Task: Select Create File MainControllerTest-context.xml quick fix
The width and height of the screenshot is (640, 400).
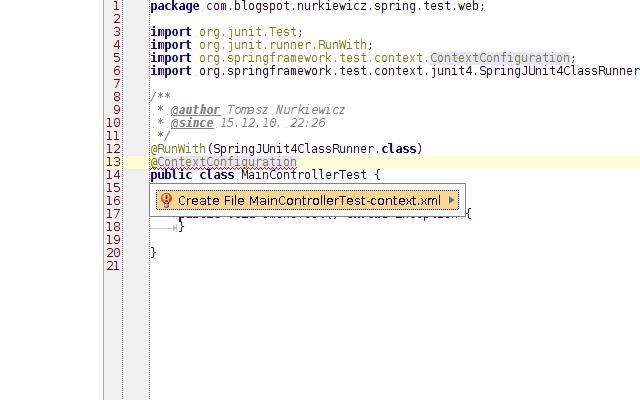Action: pyautogui.click(x=307, y=200)
